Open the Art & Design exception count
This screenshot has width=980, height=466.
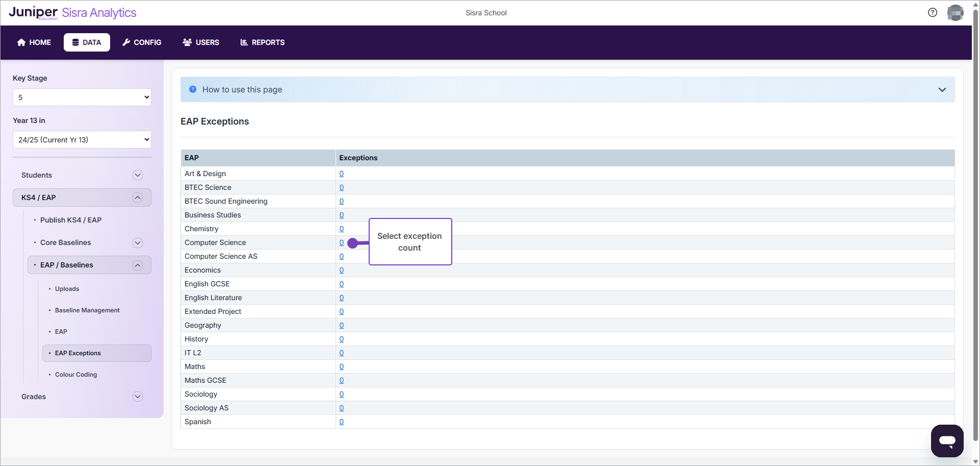point(342,174)
